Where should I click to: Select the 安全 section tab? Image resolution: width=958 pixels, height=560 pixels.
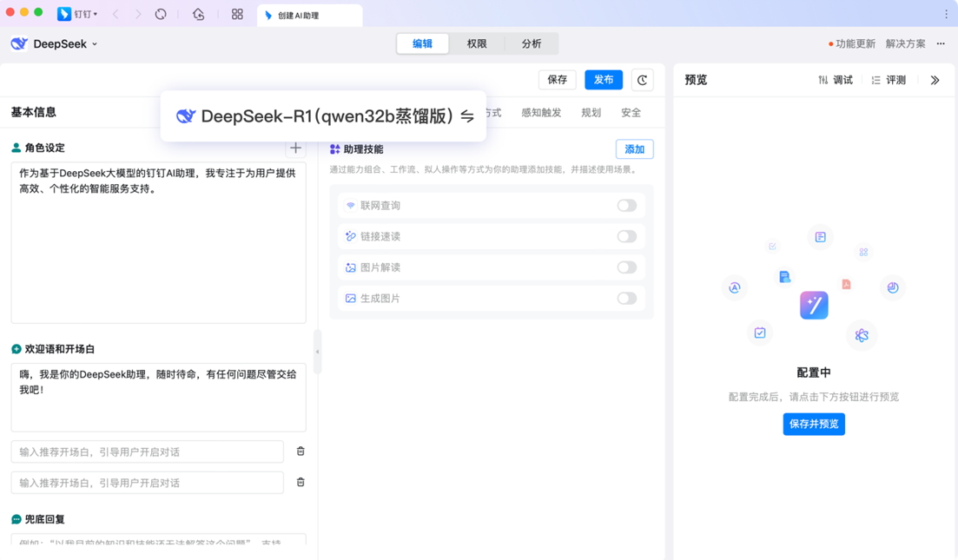631,112
